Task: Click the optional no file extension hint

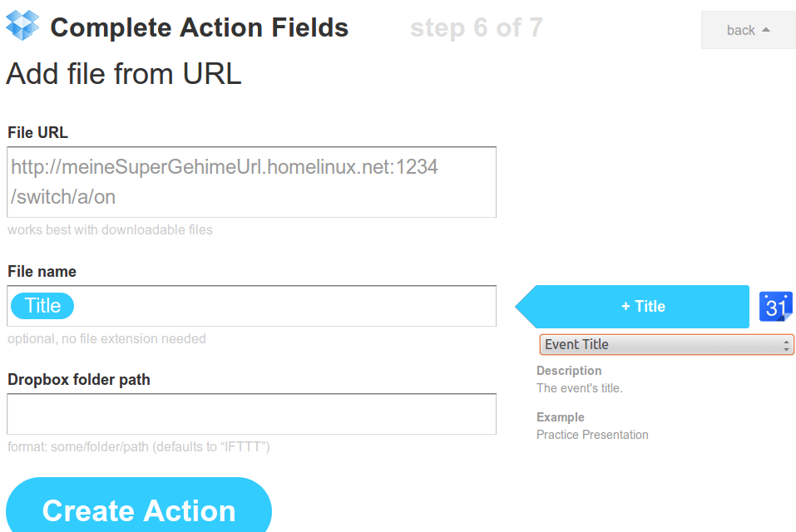Action: pos(106,338)
